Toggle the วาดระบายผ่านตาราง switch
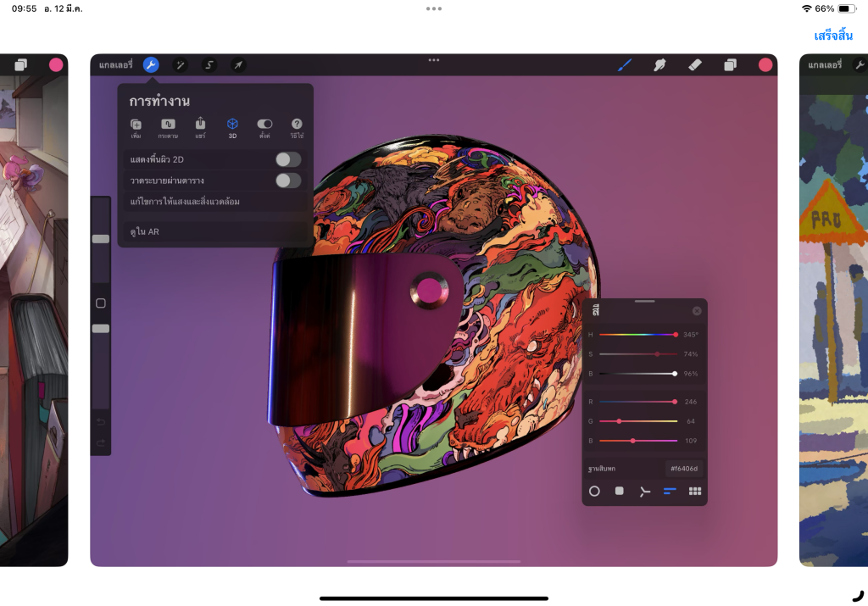The image size is (868, 606). point(288,181)
